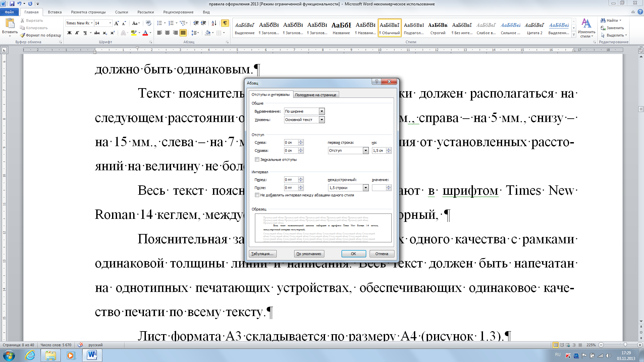Click the Justify alignment icon

point(183,33)
